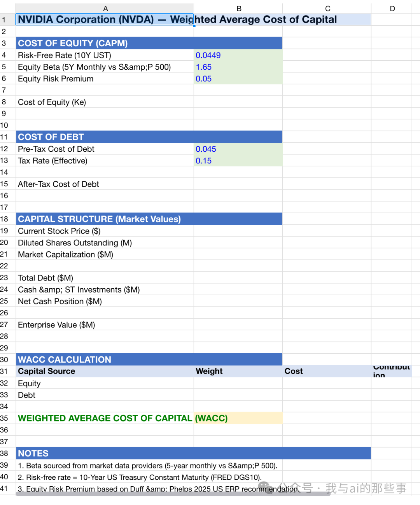Click the Cost column heading

point(327,371)
